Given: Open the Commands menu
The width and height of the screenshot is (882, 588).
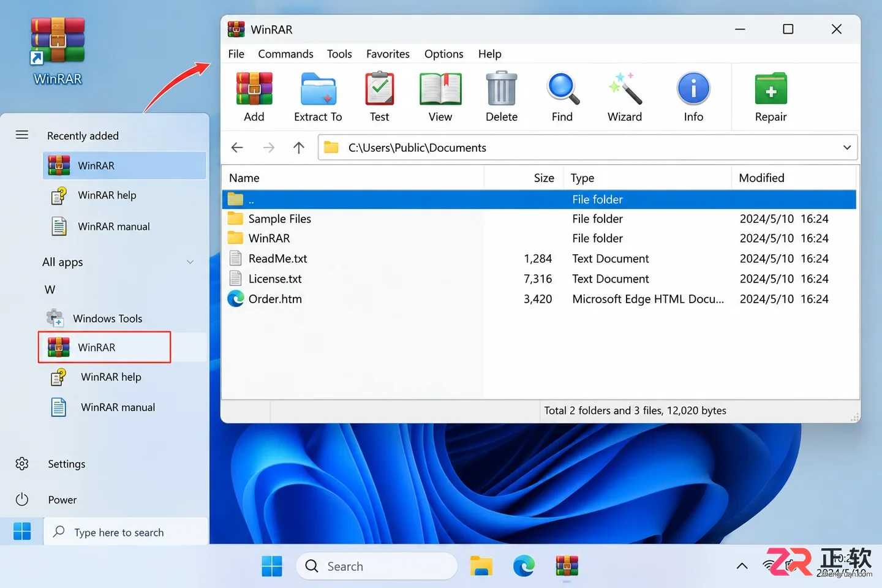Looking at the screenshot, I should (285, 54).
